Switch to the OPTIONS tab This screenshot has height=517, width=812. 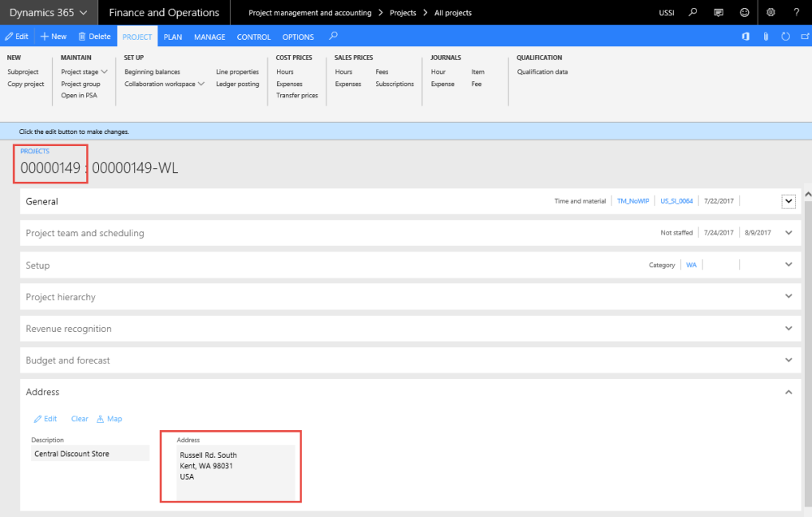298,37
